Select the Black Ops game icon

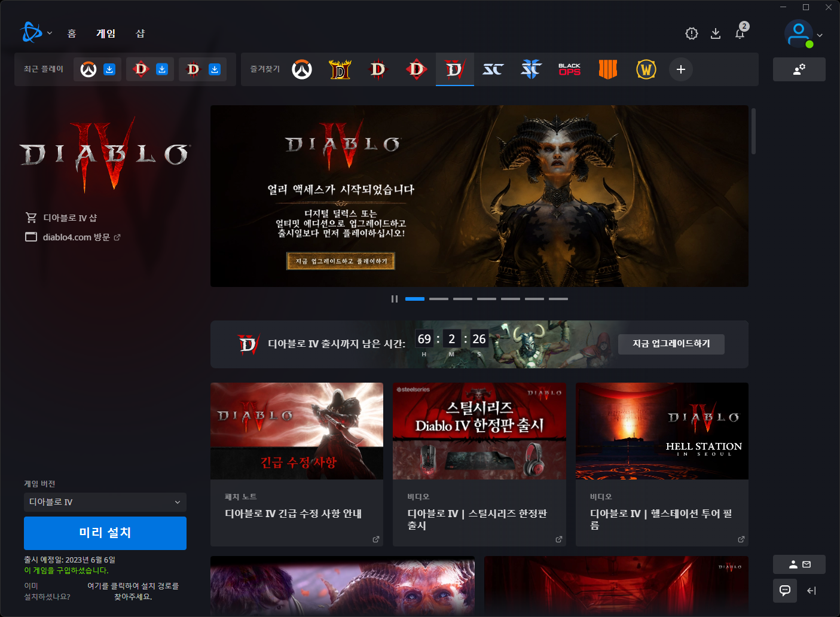tap(570, 69)
